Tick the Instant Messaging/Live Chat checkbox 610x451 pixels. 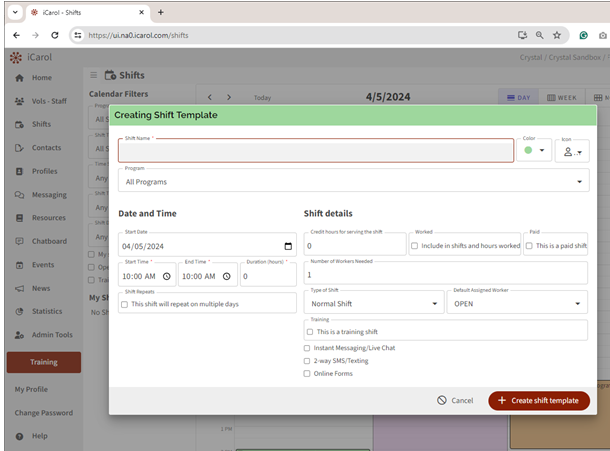pos(307,348)
